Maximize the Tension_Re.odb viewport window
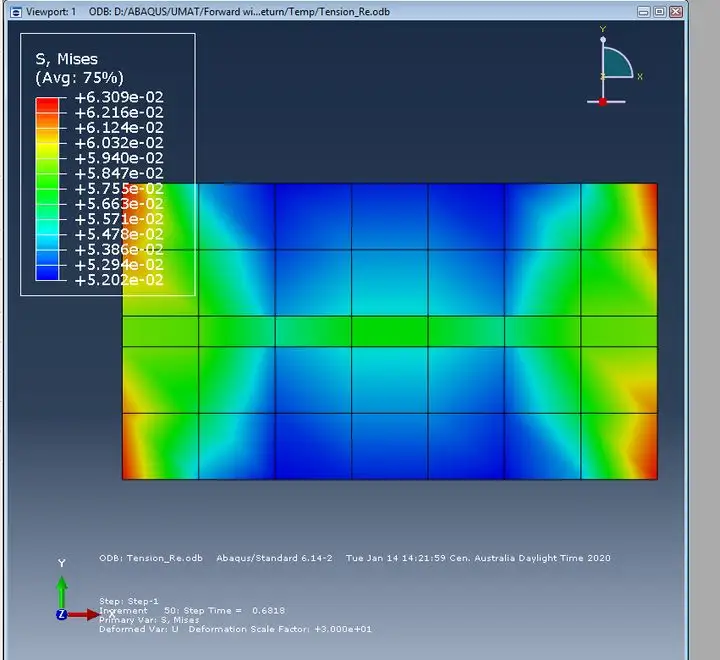The width and height of the screenshot is (720, 660). (x=659, y=12)
